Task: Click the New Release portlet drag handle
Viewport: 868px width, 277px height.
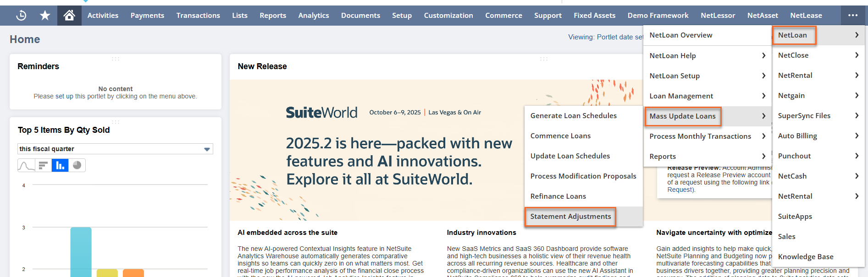Action: click(544, 59)
